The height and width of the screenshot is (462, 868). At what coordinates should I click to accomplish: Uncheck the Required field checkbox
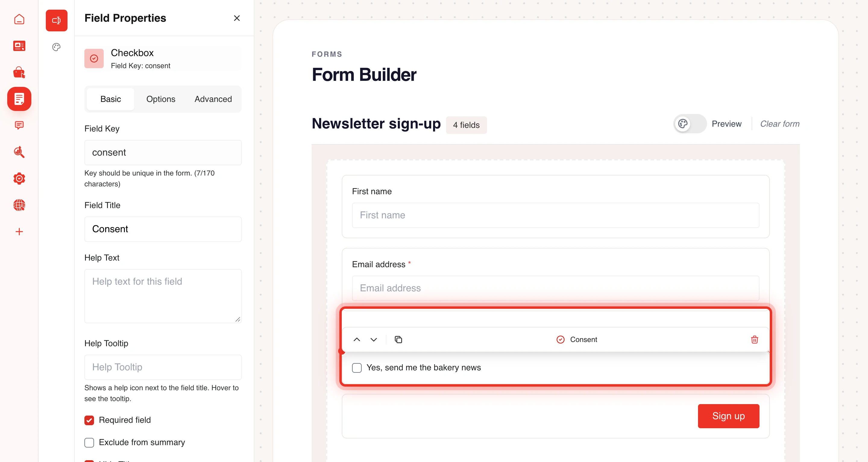point(89,420)
